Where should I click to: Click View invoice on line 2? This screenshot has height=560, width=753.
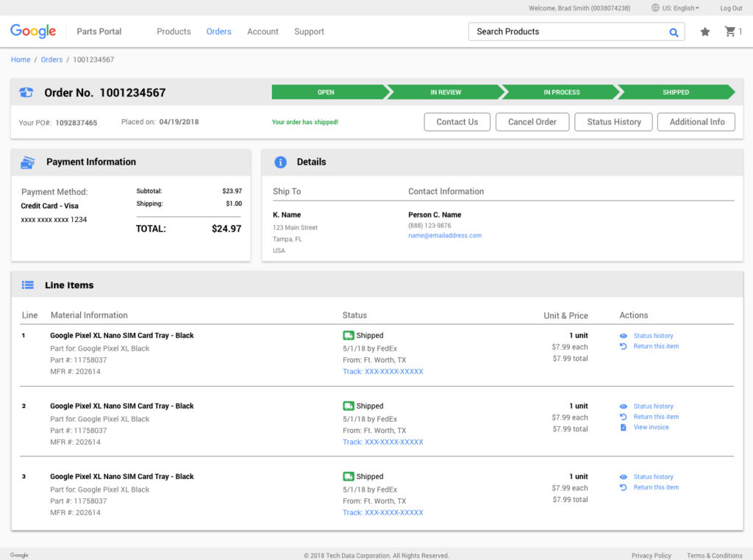coord(651,428)
